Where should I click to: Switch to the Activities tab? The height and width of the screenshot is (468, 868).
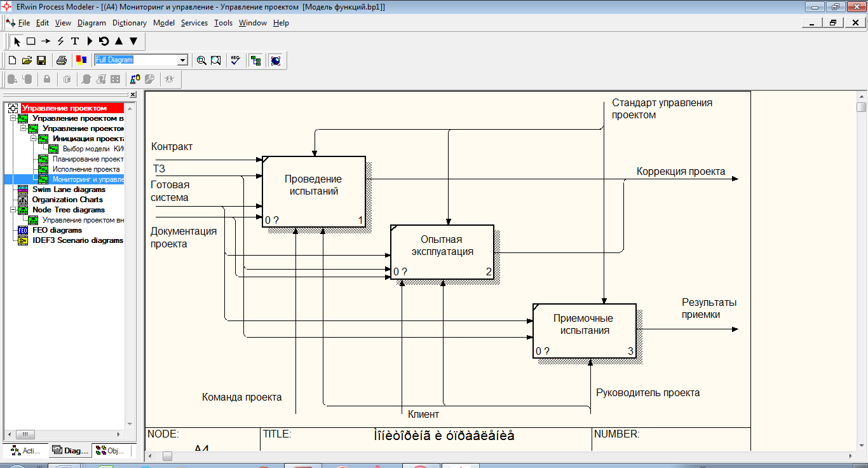(26, 451)
